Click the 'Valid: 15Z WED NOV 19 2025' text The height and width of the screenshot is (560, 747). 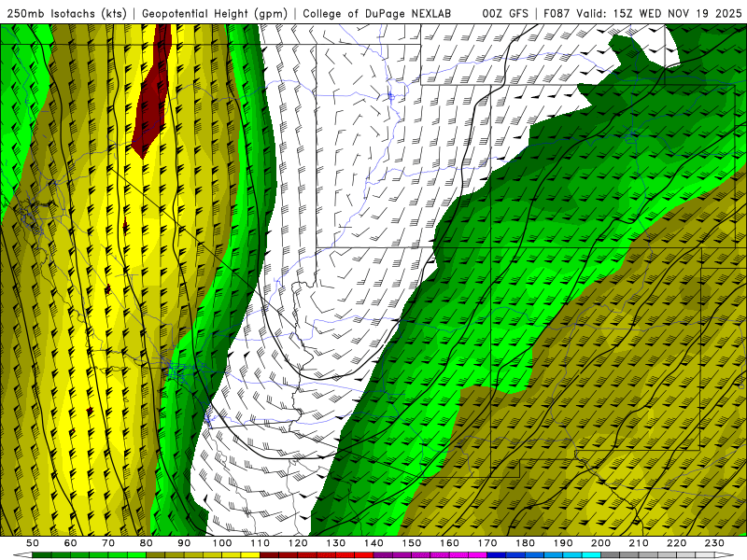[659, 14]
